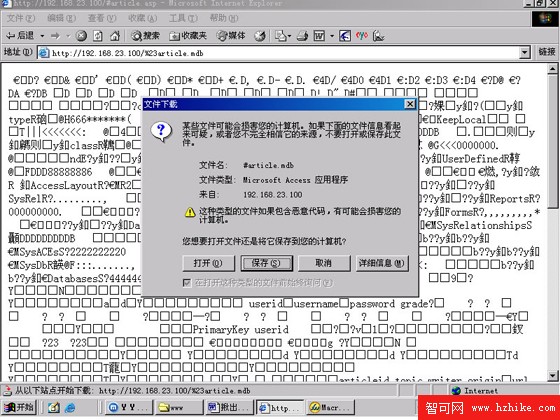The image size is (560, 420).
Task: Click the notepad quick launch icon
Action: [54, 408]
